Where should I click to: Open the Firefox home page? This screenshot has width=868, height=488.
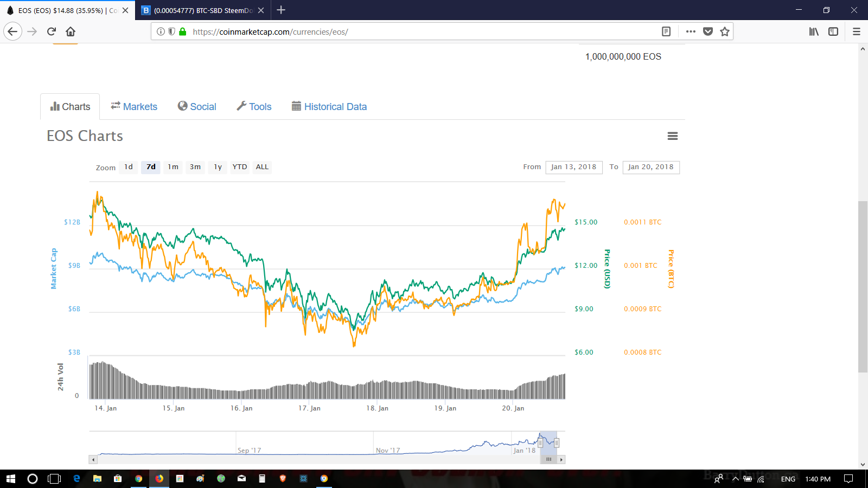coord(71,31)
